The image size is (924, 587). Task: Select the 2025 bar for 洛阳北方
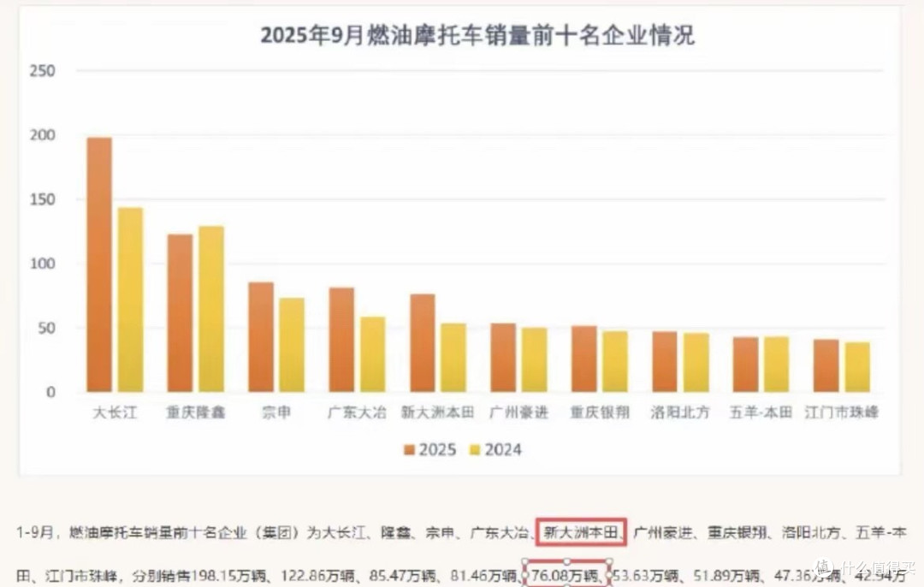point(665,362)
